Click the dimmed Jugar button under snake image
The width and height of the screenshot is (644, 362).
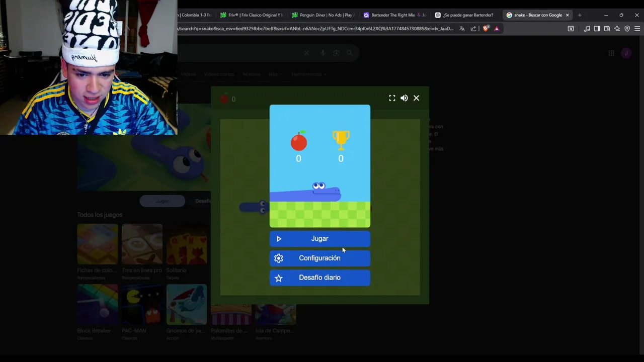pos(162,201)
